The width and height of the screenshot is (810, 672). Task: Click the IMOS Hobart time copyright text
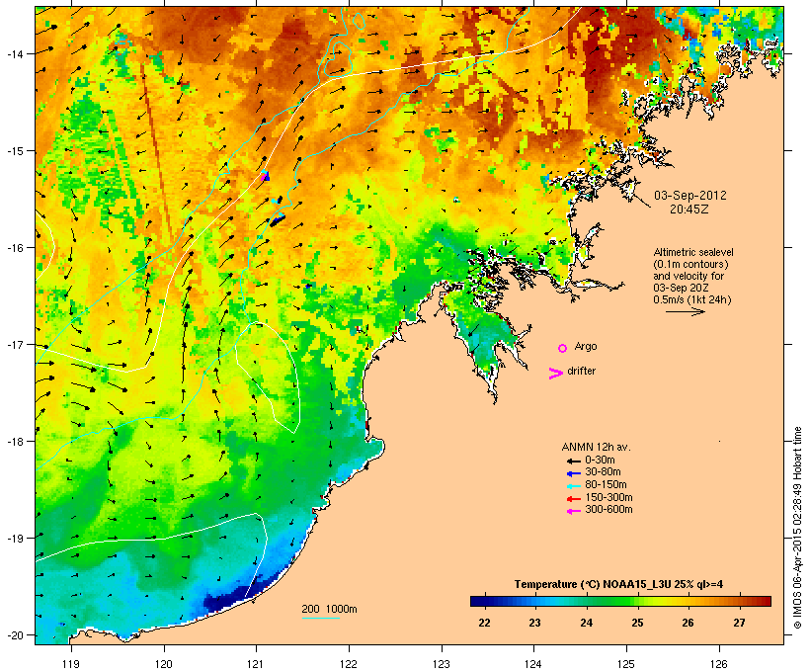(x=797, y=528)
